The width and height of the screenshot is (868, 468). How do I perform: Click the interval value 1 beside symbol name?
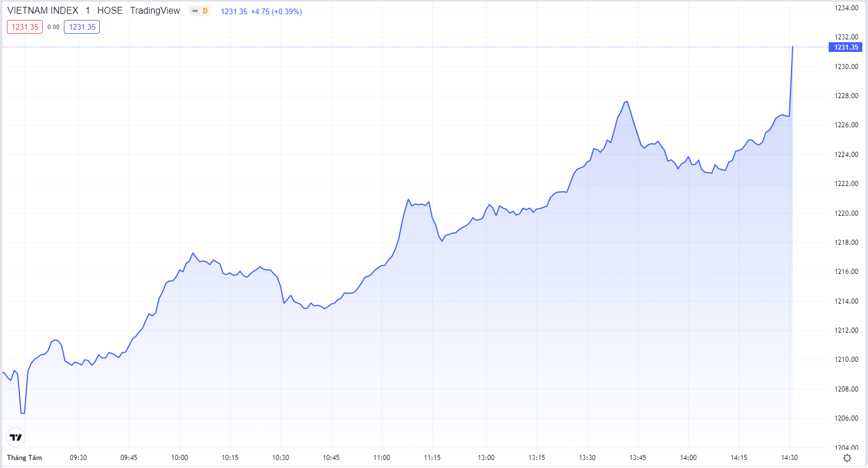pos(88,11)
